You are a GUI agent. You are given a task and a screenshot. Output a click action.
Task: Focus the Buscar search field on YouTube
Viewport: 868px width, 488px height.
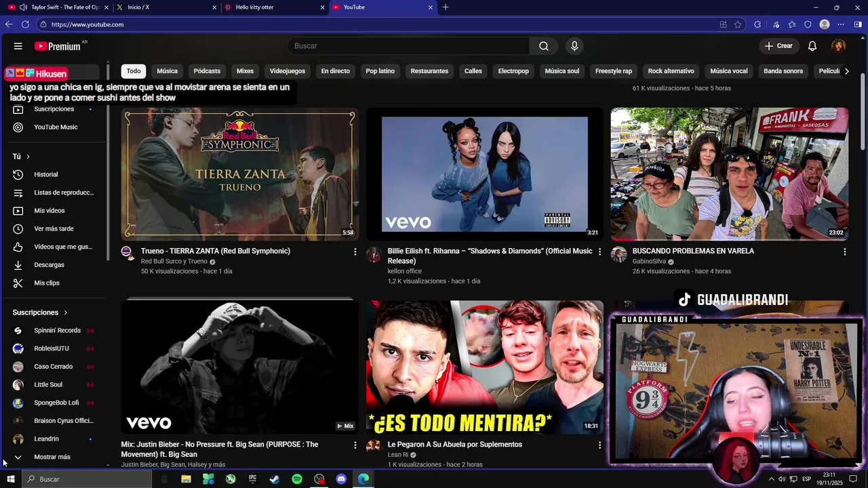coord(408,46)
